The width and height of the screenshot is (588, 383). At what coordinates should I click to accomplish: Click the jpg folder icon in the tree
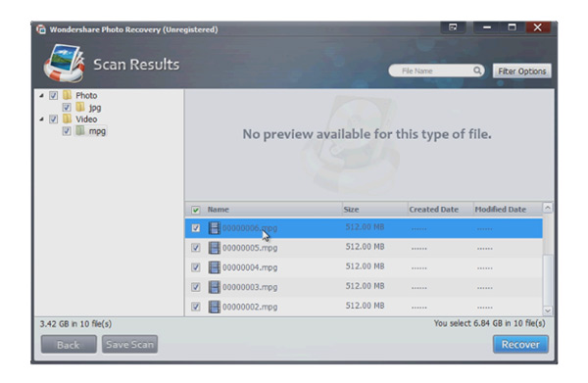pos(80,107)
